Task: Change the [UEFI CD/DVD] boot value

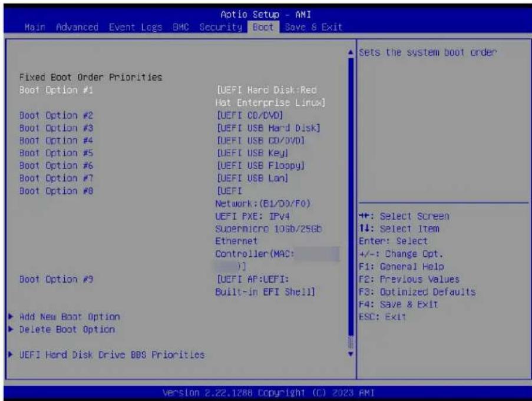Action: pos(250,115)
